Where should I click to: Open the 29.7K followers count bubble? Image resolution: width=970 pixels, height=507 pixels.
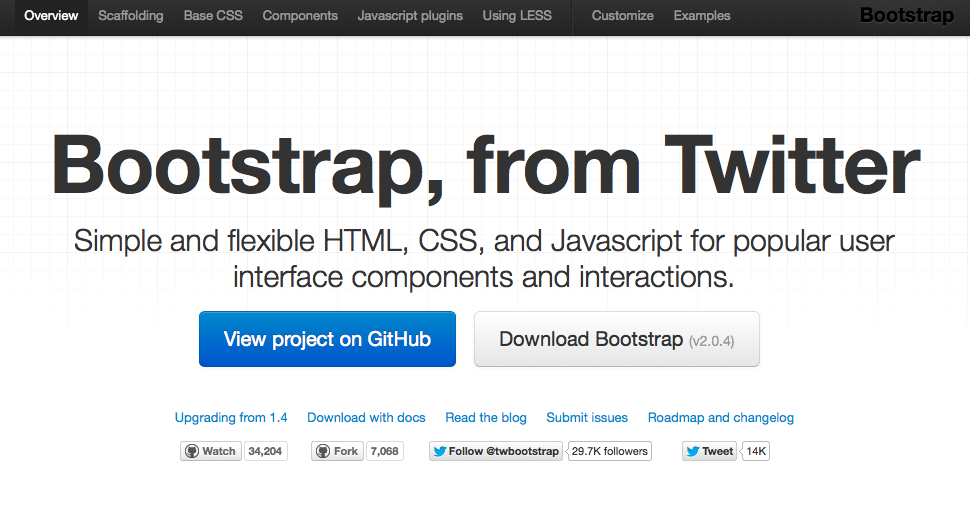(610, 451)
